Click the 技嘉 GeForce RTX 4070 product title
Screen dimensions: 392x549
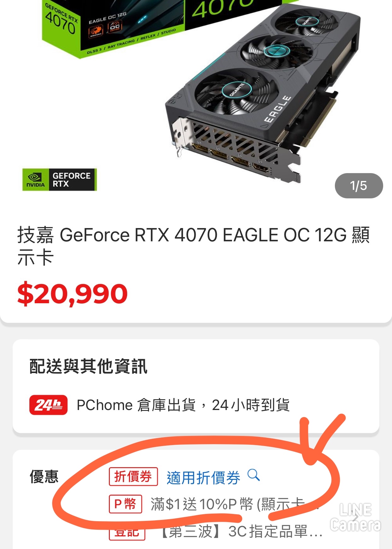coord(193,246)
